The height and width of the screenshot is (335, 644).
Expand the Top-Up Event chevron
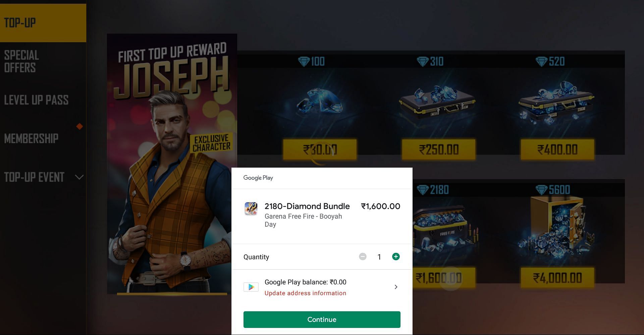(79, 177)
